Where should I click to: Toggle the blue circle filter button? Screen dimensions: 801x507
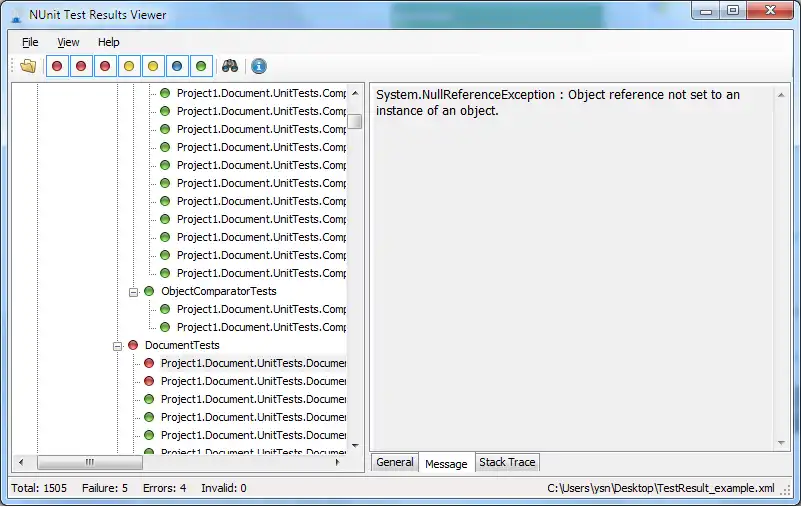[x=177, y=66]
